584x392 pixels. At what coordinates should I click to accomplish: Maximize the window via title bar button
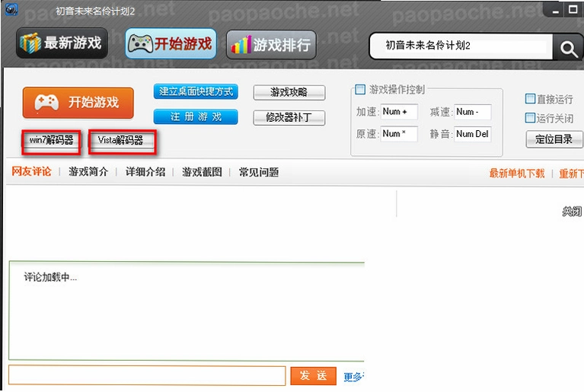point(573,10)
